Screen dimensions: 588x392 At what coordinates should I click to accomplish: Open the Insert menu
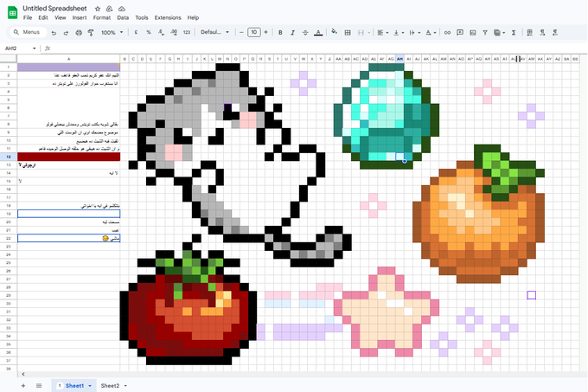[80, 17]
